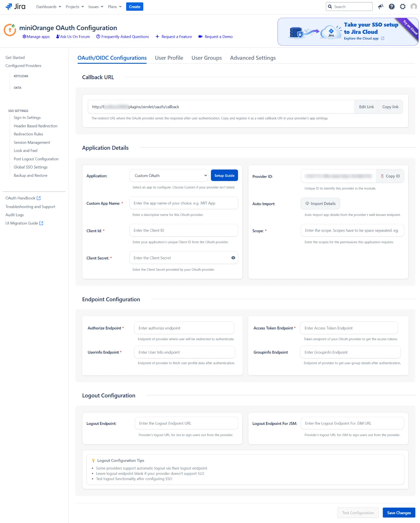420x523 pixels.
Task: Switch to the User Groups tab
Action: [207, 58]
